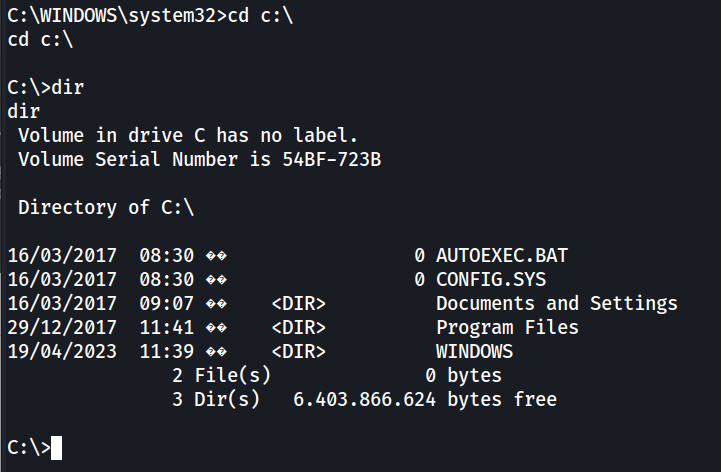Image resolution: width=721 pixels, height=472 pixels.
Task: Click the C:\WINDOWS\system32 prompt on the first line
Action: tap(106, 15)
